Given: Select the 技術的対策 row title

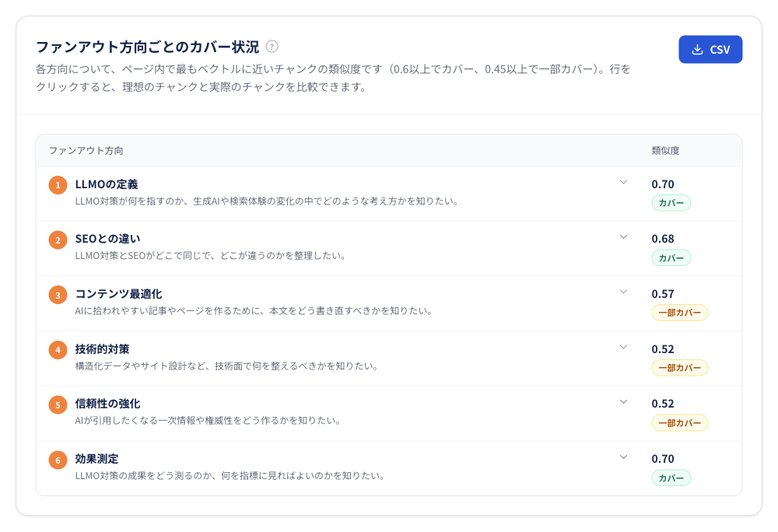Looking at the screenshot, I should click(x=102, y=349).
